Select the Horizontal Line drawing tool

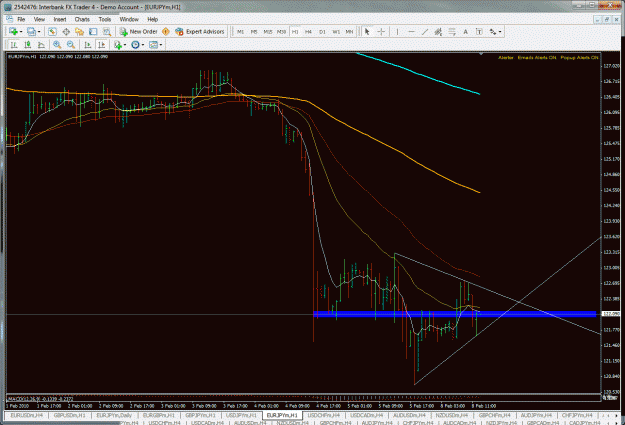point(411,31)
